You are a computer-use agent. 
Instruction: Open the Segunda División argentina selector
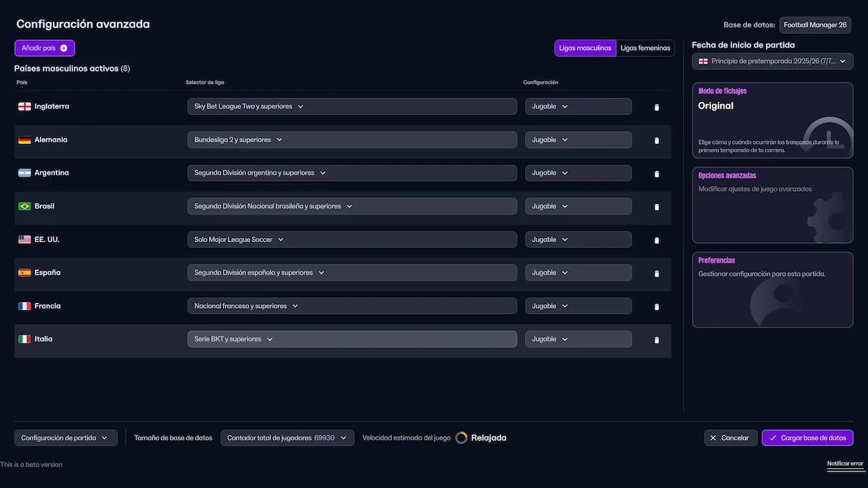pyautogui.click(x=352, y=173)
